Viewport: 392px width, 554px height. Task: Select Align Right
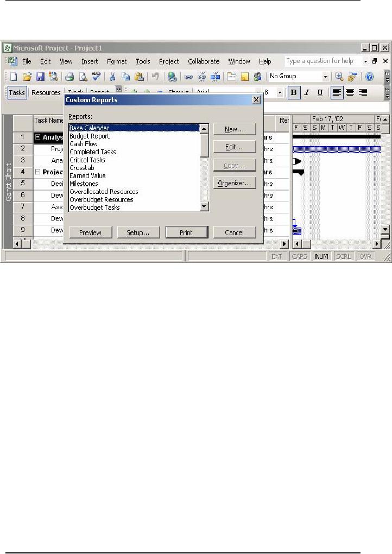(x=363, y=92)
